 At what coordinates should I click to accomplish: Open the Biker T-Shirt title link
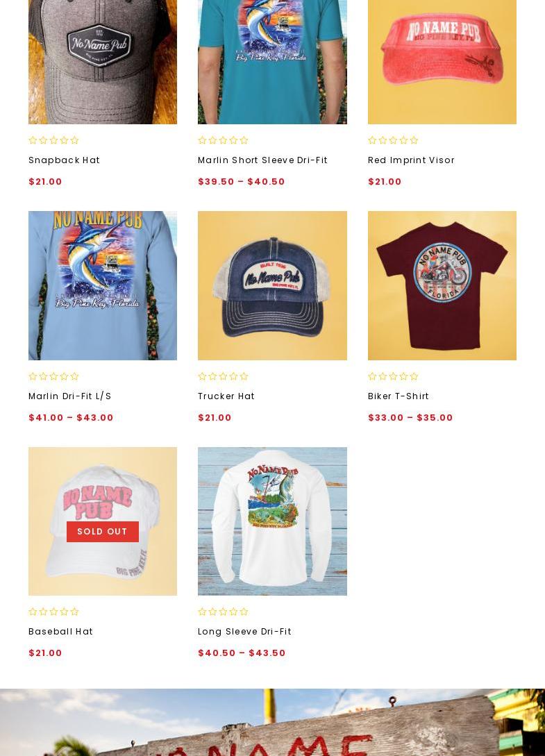click(x=399, y=396)
